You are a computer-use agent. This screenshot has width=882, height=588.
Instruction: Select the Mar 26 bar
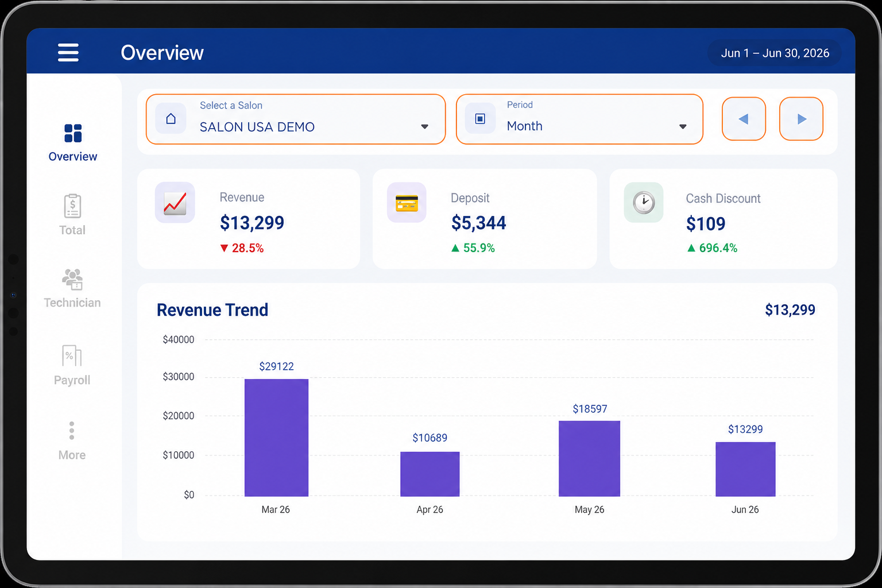click(x=276, y=438)
